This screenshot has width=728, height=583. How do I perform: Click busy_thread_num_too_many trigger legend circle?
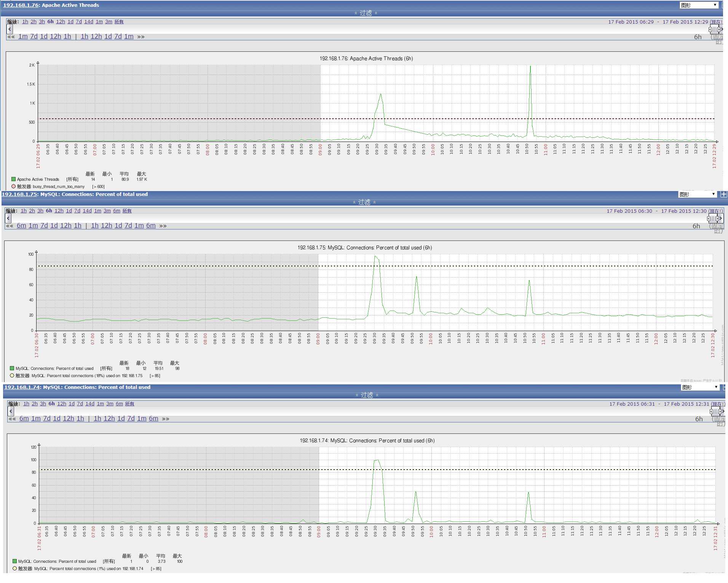pos(14,186)
